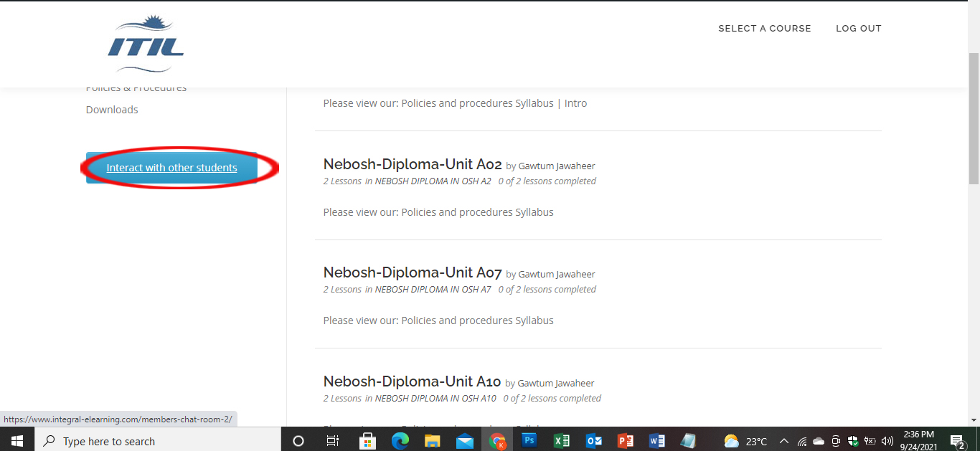The height and width of the screenshot is (451, 980).
Task: Open Windows Security shield tray icon
Action: (853, 441)
